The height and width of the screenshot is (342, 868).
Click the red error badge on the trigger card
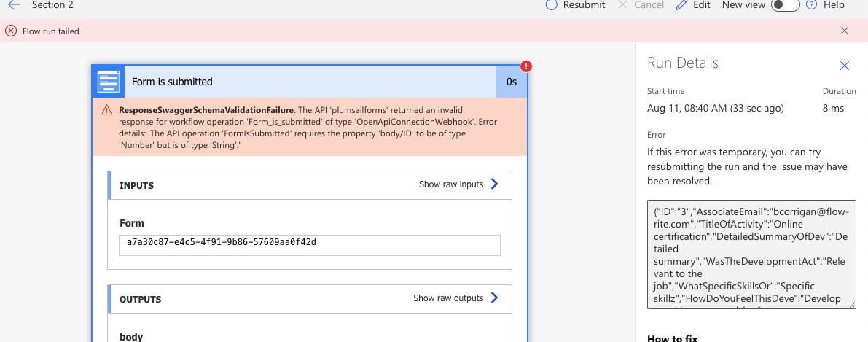(526, 66)
